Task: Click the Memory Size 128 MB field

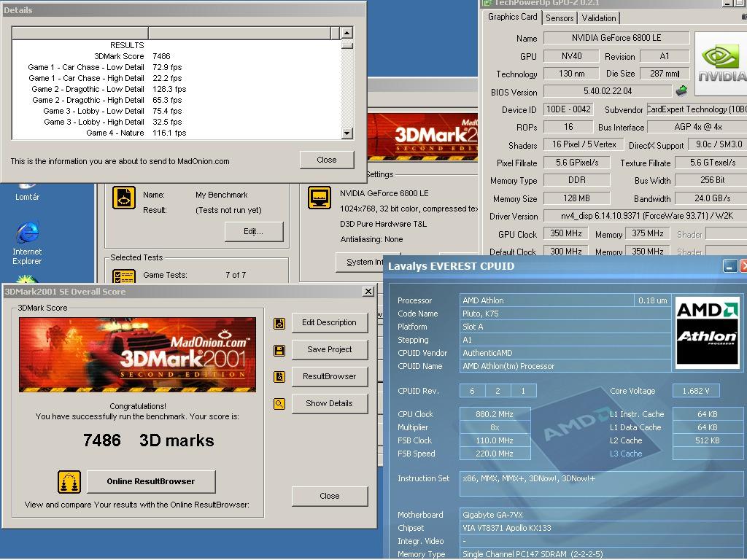Action: 576,198
